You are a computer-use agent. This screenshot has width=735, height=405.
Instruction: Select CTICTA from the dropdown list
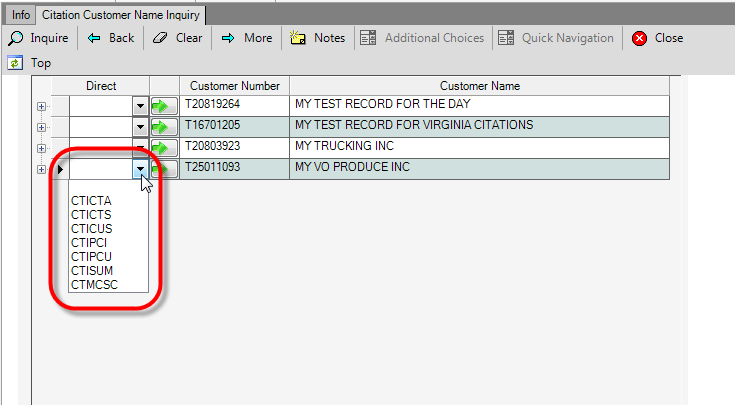[x=91, y=201]
